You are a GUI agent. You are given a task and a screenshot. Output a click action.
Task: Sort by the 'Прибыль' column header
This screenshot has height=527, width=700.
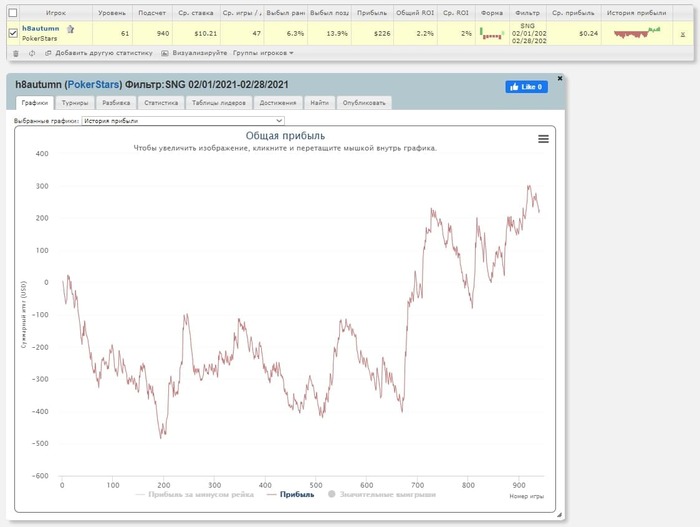pyautogui.click(x=372, y=13)
